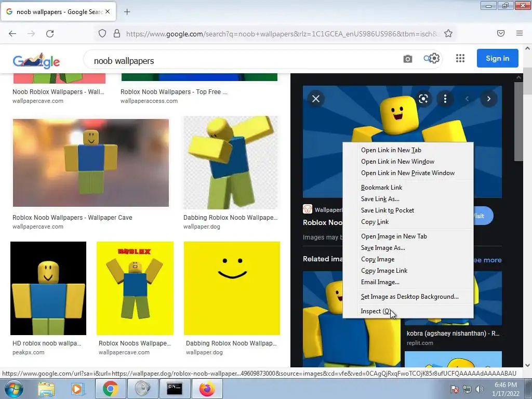This screenshot has height=399, width=532.
Task: Open the Roblox Noob Wallpapers - Wallpaper Cave link
Action: (72, 218)
